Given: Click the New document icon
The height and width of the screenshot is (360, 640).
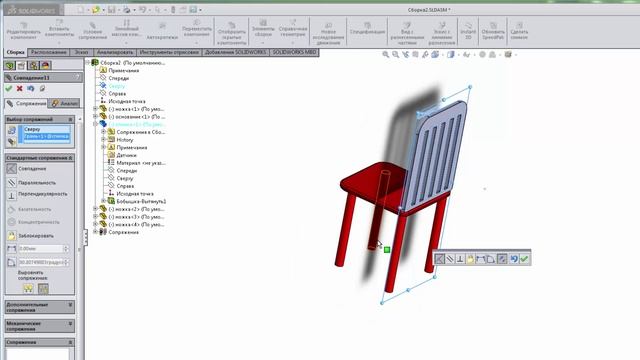Looking at the screenshot, I should click(x=80, y=9).
